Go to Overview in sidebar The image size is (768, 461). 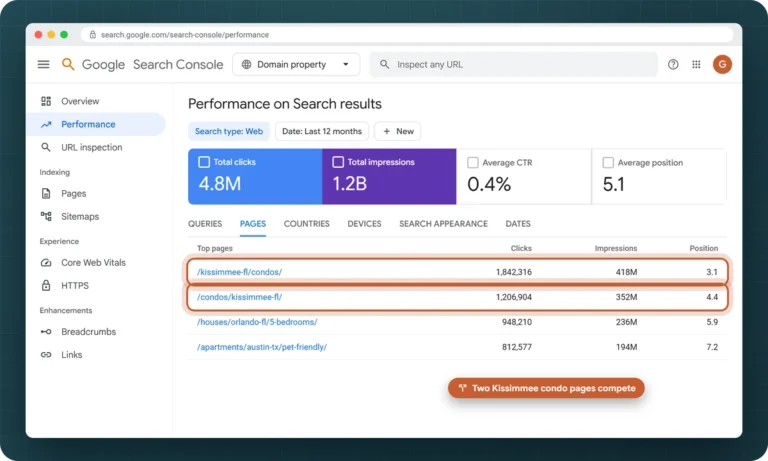[80, 101]
